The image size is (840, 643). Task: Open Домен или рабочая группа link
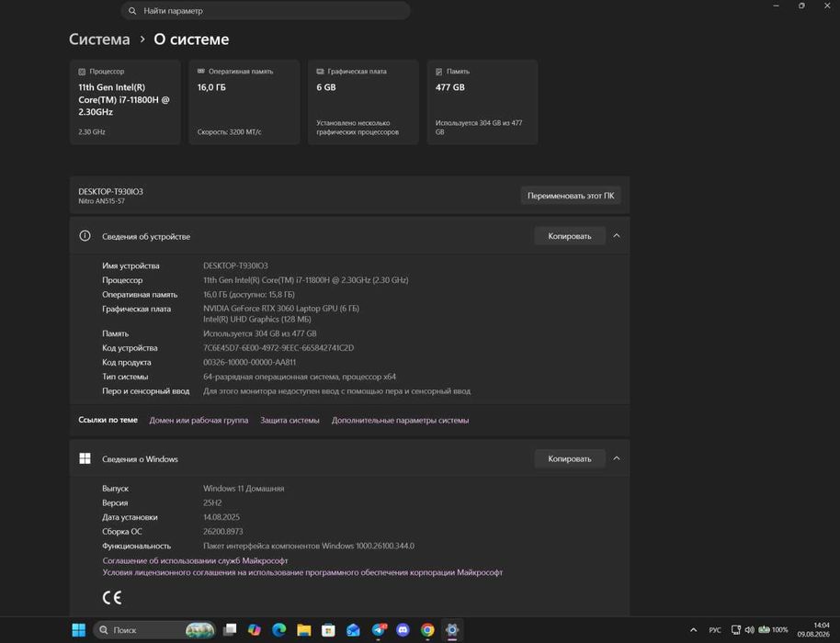coord(199,421)
